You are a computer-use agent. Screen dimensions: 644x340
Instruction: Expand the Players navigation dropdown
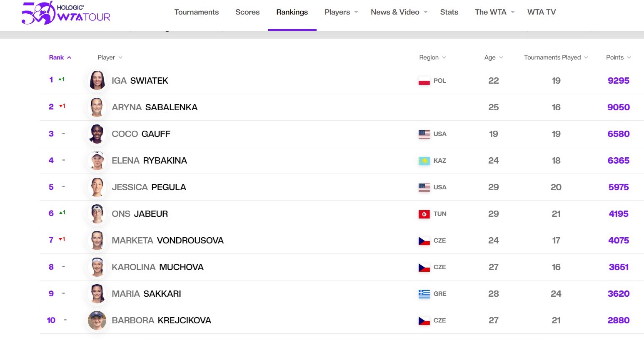pos(341,12)
